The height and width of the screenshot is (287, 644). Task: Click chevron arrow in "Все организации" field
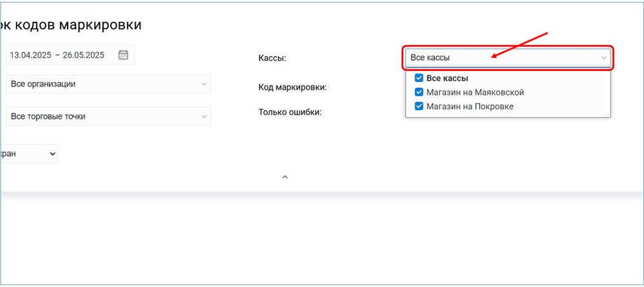[204, 84]
